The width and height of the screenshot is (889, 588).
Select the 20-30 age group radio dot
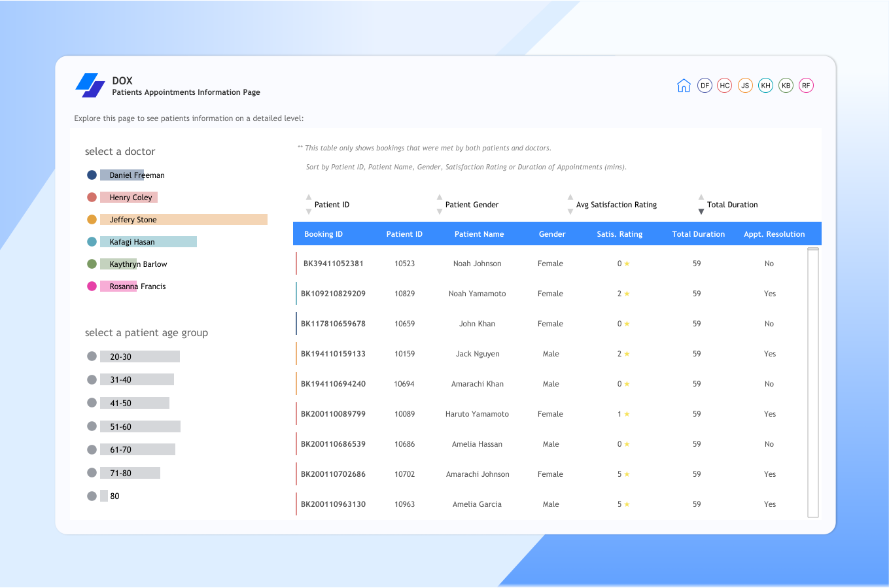92,356
